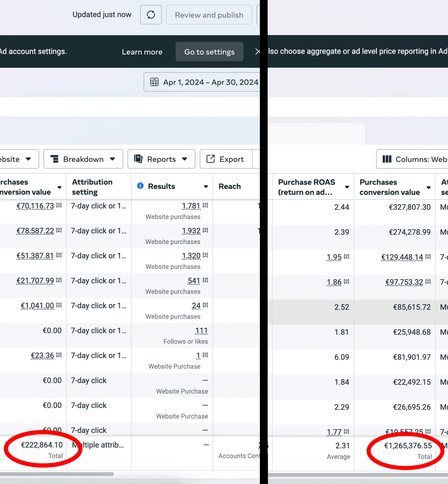Open right Purchases conversion value header arrow
The width and height of the screenshot is (448, 484).
(428, 187)
